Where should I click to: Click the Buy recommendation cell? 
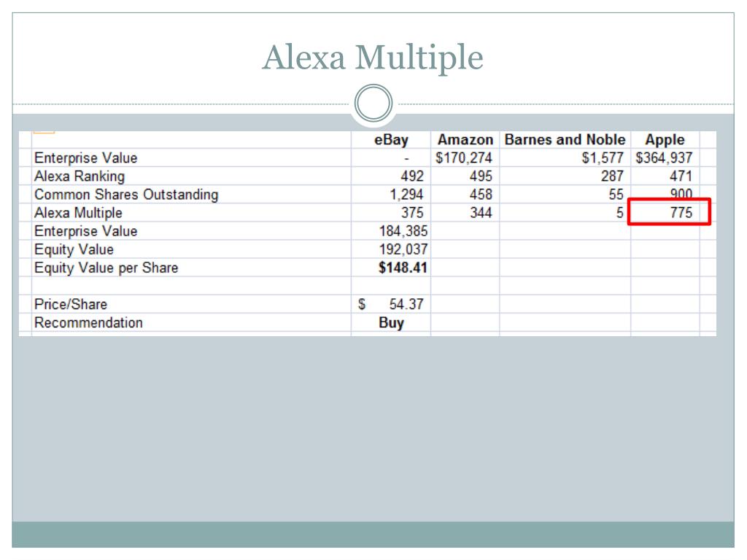[x=391, y=323]
